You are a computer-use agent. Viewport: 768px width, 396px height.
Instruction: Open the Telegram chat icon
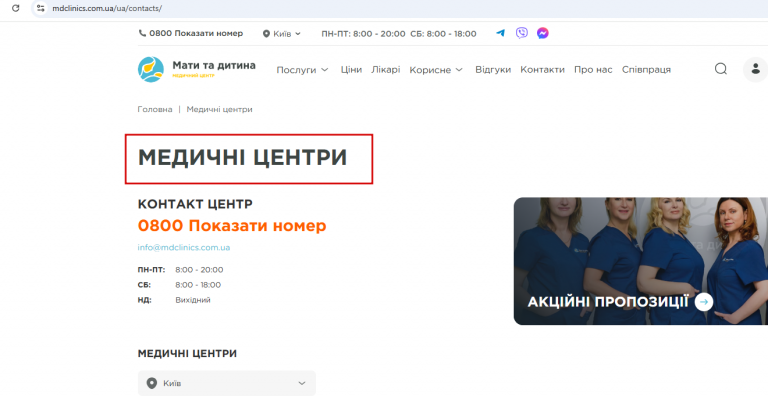click(501, 33)
